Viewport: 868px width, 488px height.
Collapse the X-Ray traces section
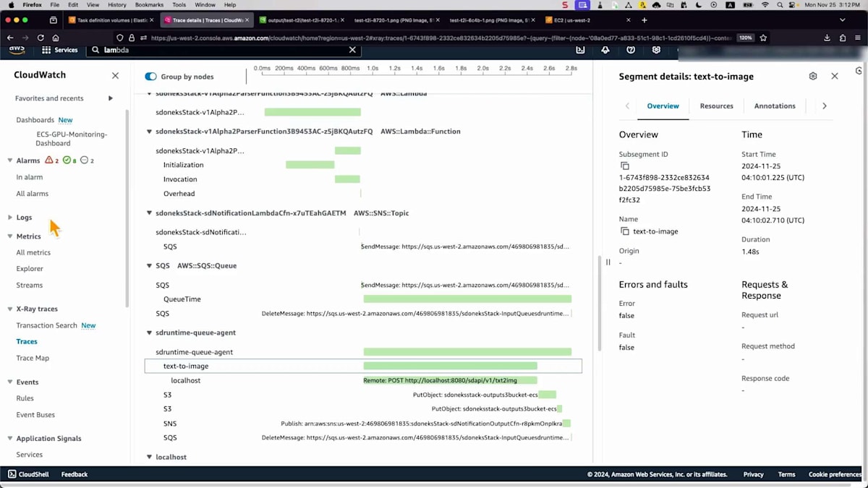10,309
